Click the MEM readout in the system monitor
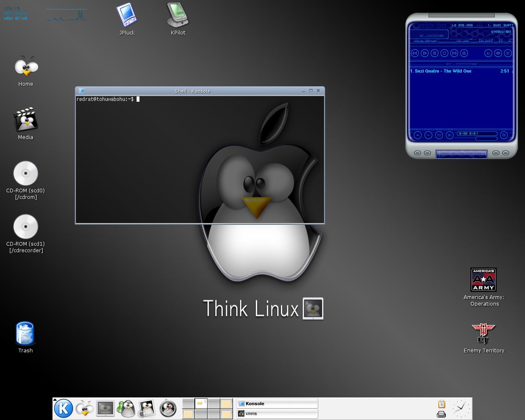This screenshot has height=420, width=525. 16,18
